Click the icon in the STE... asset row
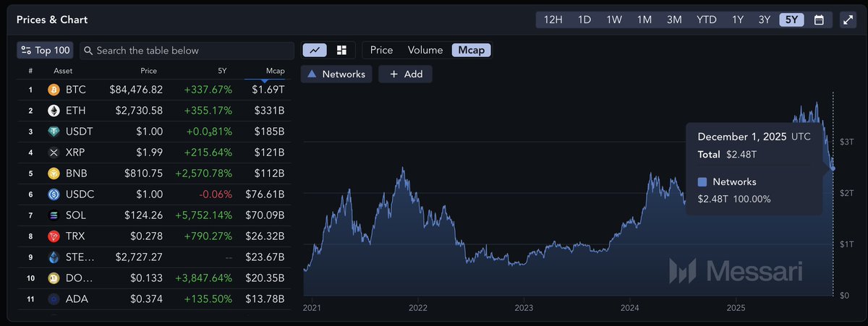Viewport: 868px width, 326px height. [x=53, y=257]
